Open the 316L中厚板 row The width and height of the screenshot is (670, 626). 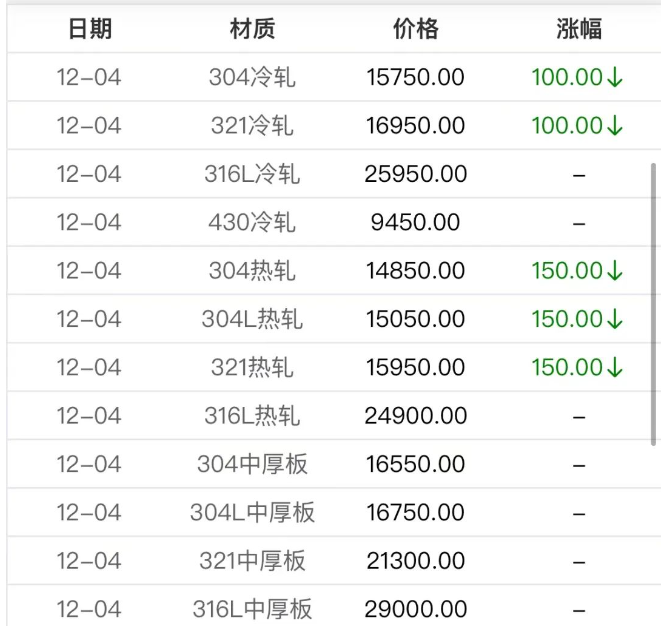point(252,608)
